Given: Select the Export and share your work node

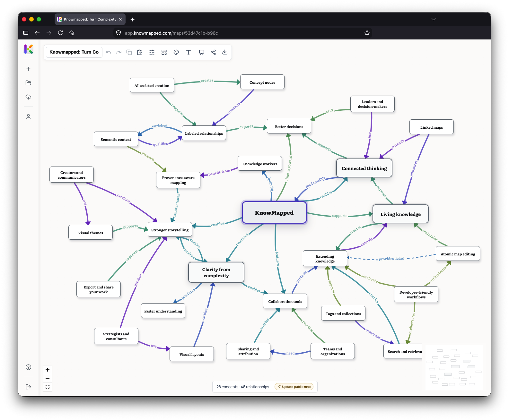Looking at the screenshot, I should [x=99, y=289].
